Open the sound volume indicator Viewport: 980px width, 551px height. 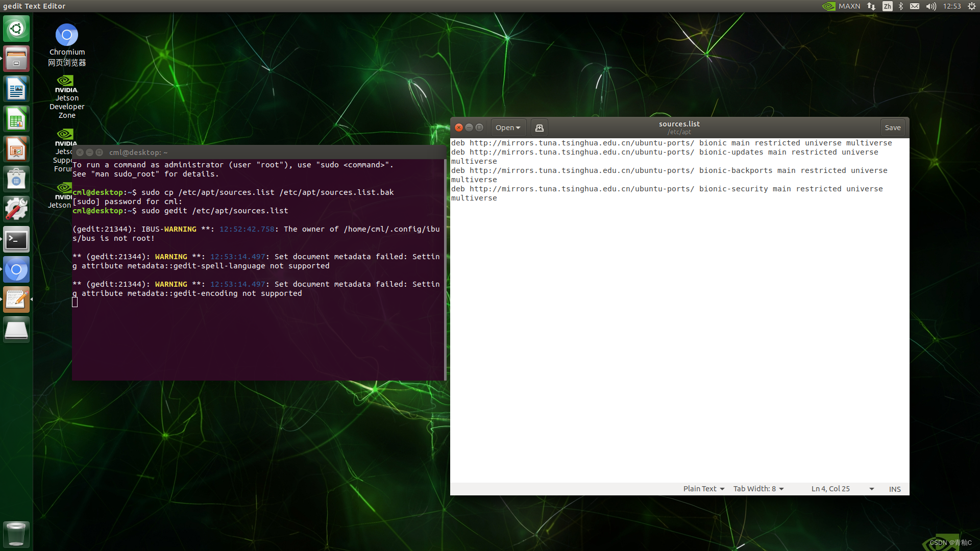click(931, 6)
